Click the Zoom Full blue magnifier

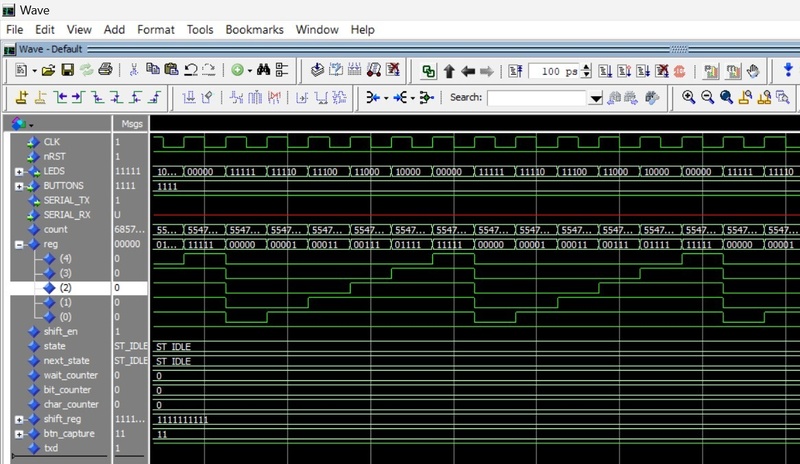coord(726,97)
